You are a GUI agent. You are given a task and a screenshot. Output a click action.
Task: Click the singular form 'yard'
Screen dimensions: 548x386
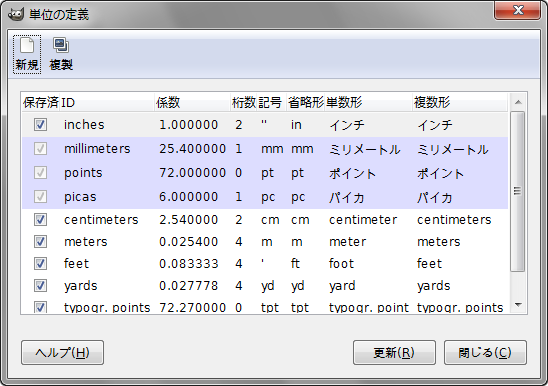342,286
